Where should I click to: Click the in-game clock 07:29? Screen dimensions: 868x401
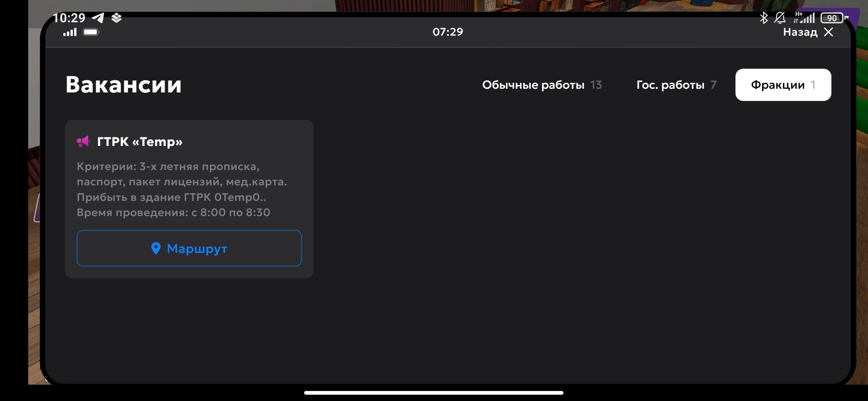coord(448,32)
